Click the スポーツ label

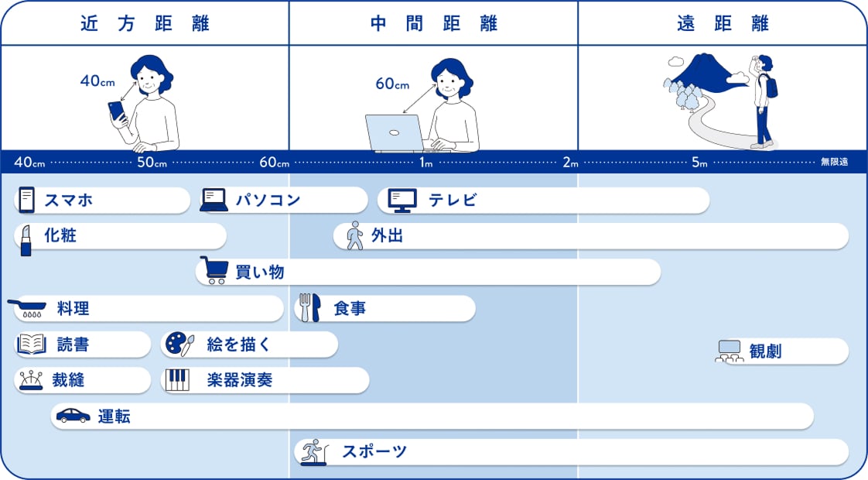coord(374,451)
